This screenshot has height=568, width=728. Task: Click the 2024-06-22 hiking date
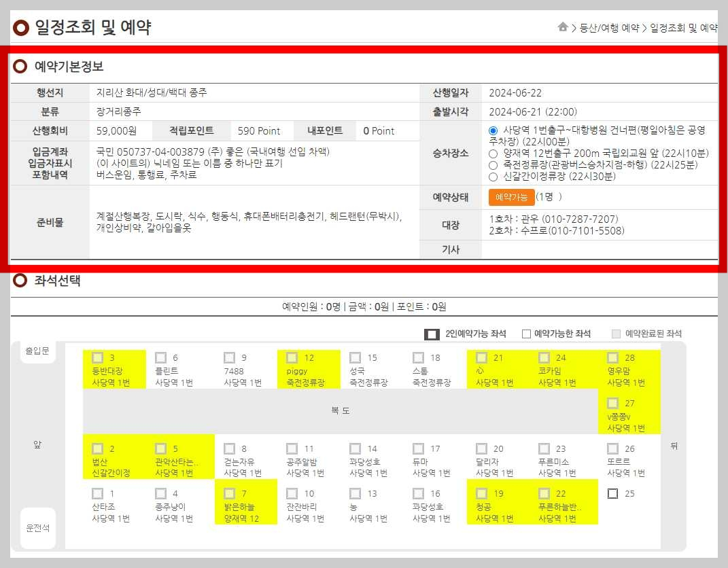515,93
